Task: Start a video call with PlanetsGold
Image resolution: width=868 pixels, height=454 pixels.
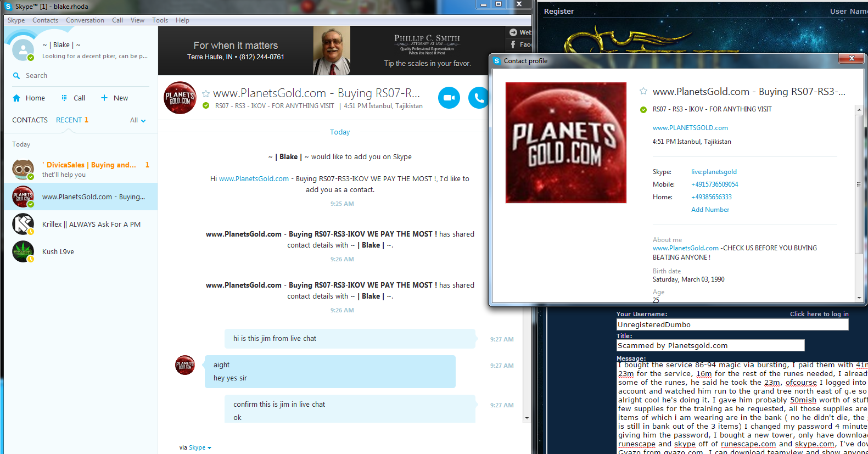Action: click(x=449, y=98)
